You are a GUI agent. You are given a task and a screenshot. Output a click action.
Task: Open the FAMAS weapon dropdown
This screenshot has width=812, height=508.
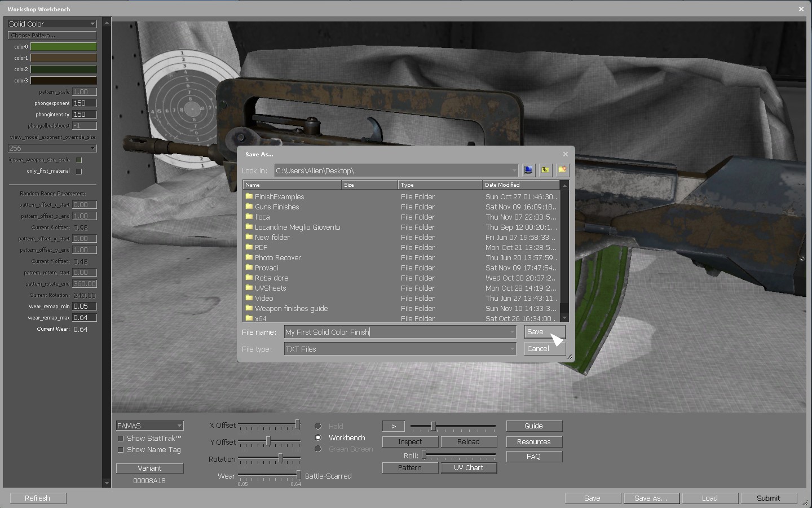tap(149, 426)
